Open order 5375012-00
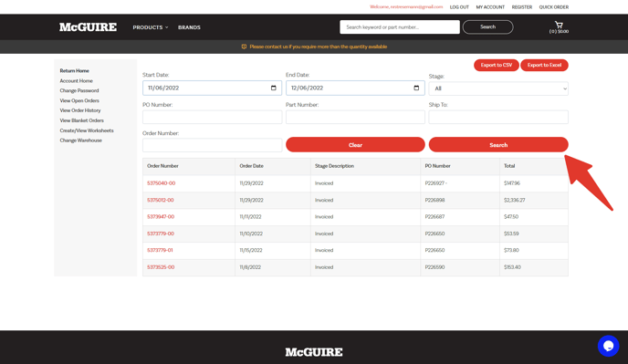The width and height of the screenshot is (628, 364). (x=161, y=200)
